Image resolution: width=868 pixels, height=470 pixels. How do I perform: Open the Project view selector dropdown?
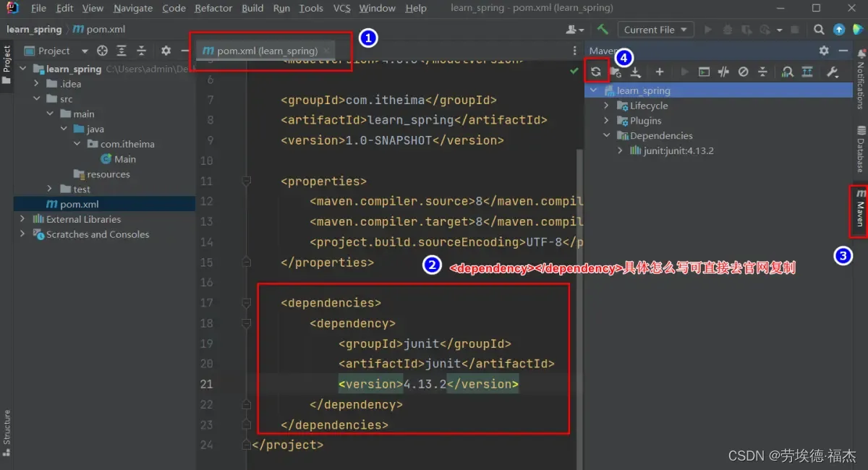56,51
